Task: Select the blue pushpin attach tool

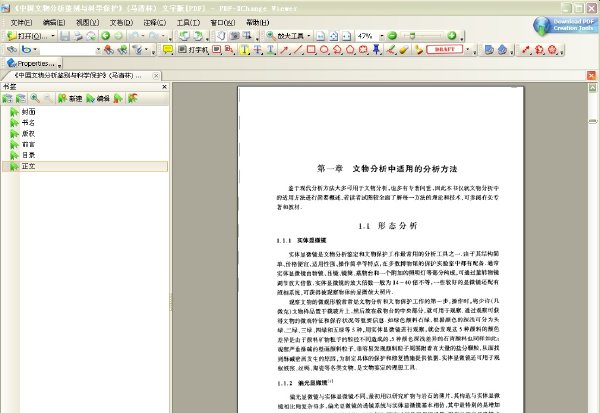Action: 377,50
